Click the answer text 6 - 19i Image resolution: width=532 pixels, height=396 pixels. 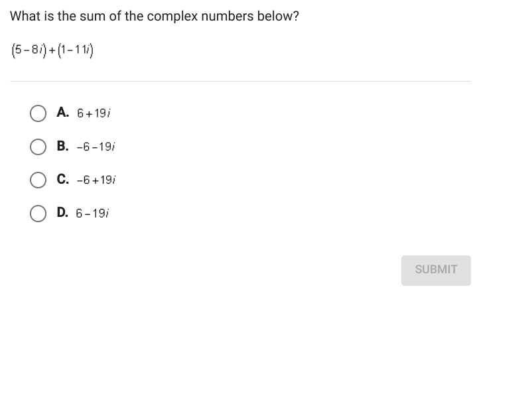click(93, 214)
